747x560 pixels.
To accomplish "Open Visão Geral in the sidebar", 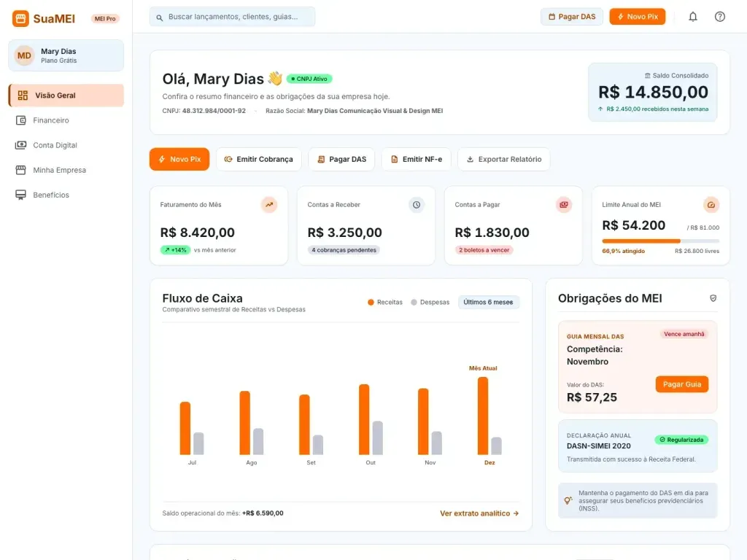I will (x=66, y=96).
